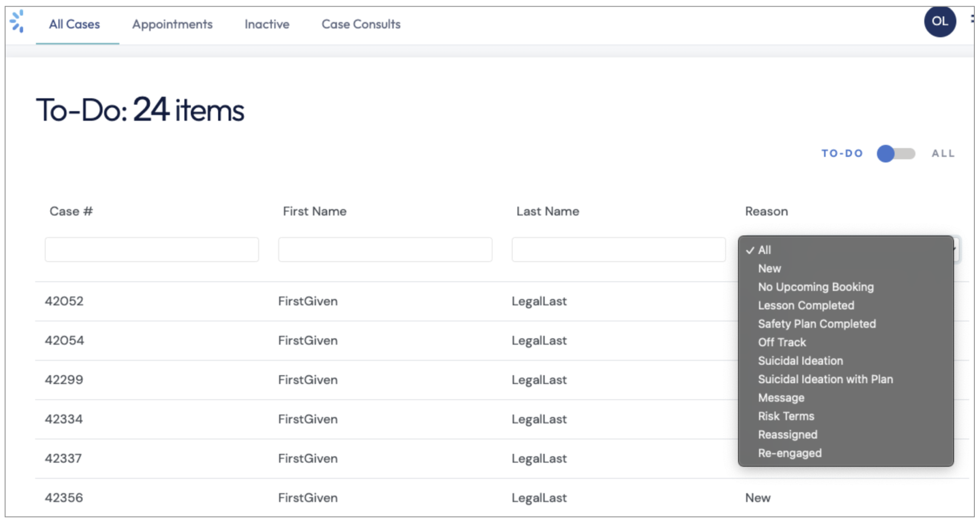Select 'Safety Plan Completed' filter option
Viewport: 980px width, 525px height.
pyautogui.click(x=817, y=324)
